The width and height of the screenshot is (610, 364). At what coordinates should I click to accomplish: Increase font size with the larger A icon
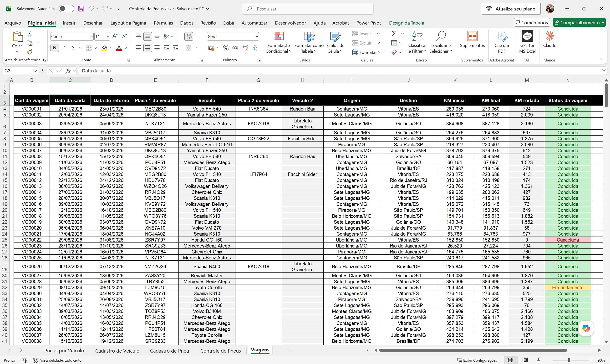point(115,36)
